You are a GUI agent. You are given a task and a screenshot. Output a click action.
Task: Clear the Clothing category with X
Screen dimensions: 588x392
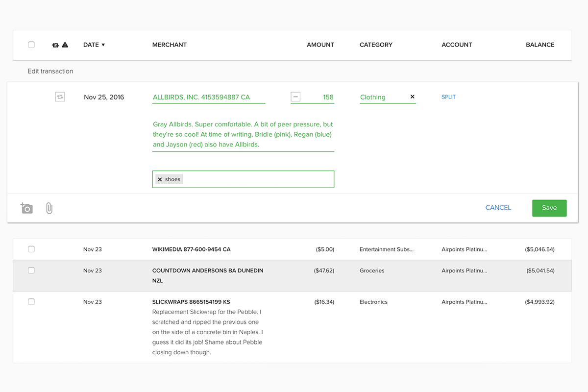tap(412, 97)
